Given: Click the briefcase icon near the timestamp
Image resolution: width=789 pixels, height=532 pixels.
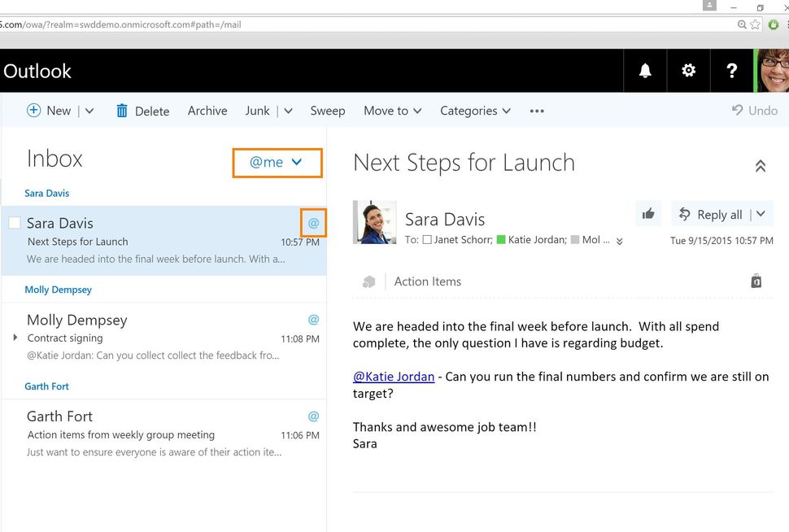Looking at the screenshot, I should tap(756, 280).
